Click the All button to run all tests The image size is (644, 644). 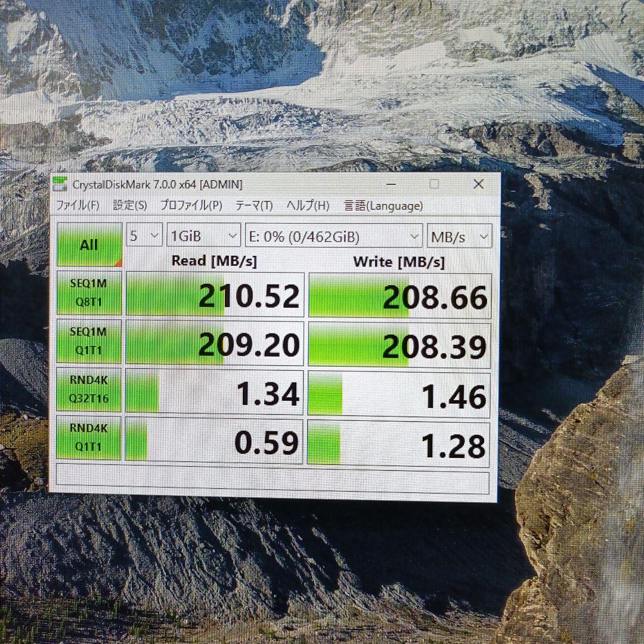[x=88, y=244]
